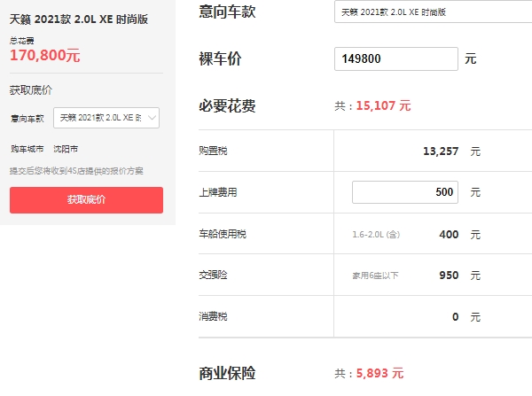The width and height of the screenshot is (532, 396).
Task: Click the 必要花费 total 15,107 元
Action: point(383,105)
